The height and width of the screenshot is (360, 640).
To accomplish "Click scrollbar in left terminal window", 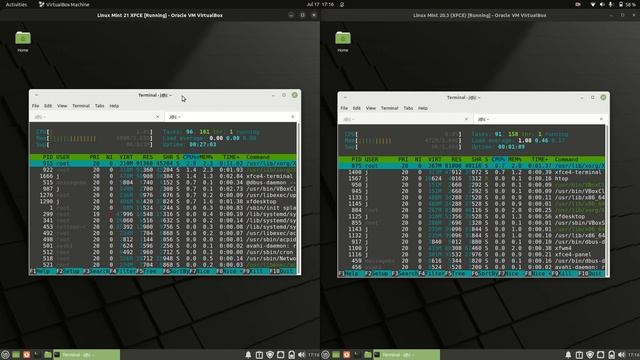I will pos(298,198).
